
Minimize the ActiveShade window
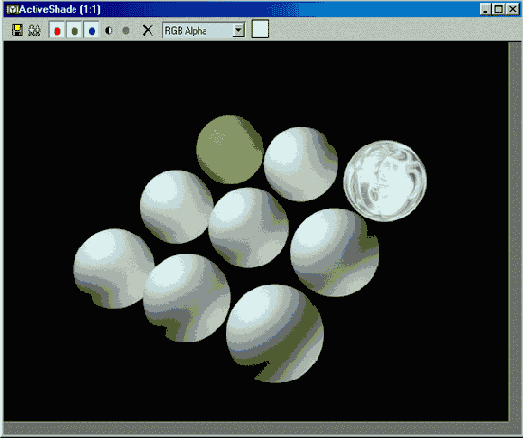tap(486, 9)
